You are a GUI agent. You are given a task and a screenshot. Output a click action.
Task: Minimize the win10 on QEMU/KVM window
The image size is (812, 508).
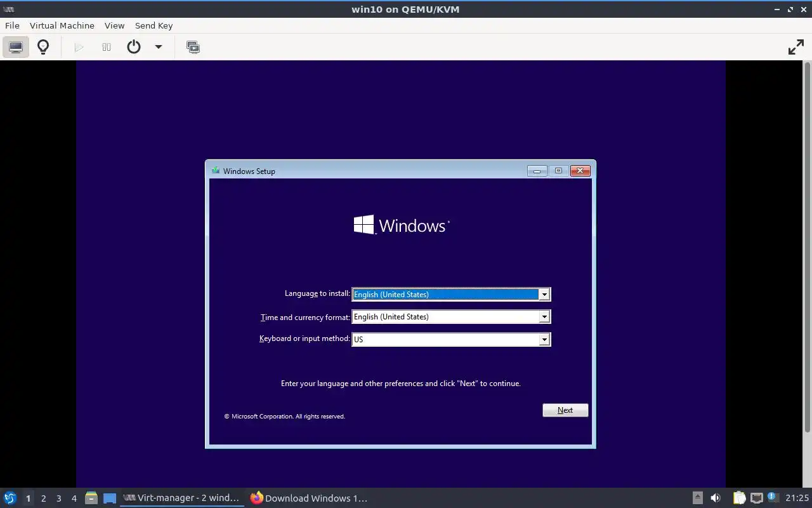[x=777, y=9]
